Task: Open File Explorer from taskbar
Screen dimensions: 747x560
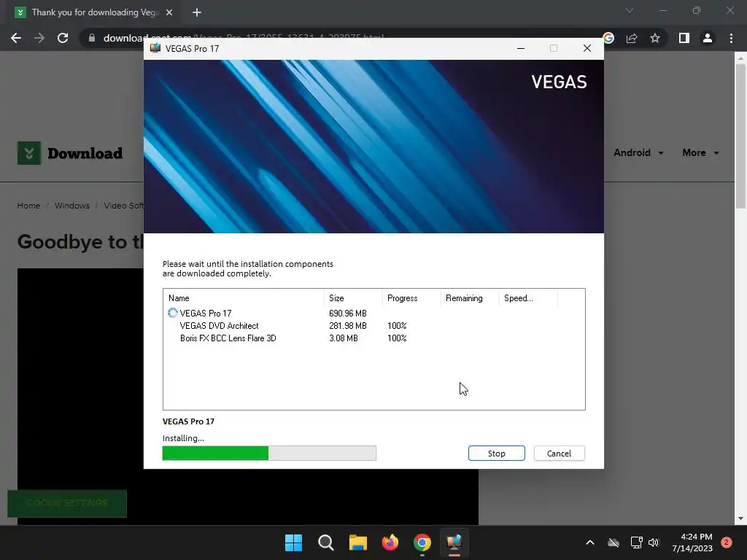Action: coord(357,542)
